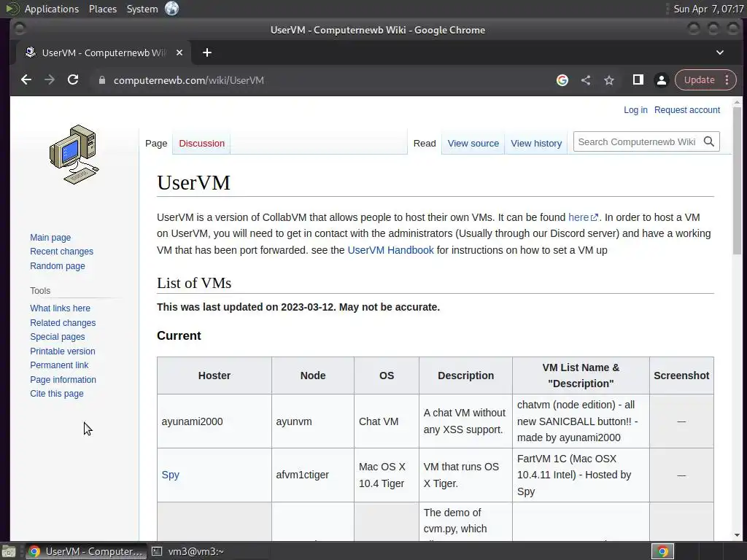
Task: Open Random page link
Action: [x=58, y=265]
